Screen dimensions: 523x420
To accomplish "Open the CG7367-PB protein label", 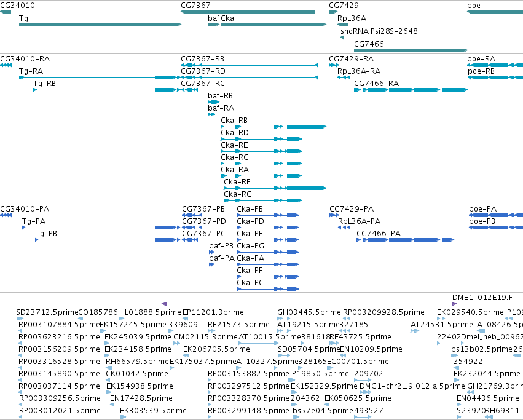I will click(x=203, y=209).
